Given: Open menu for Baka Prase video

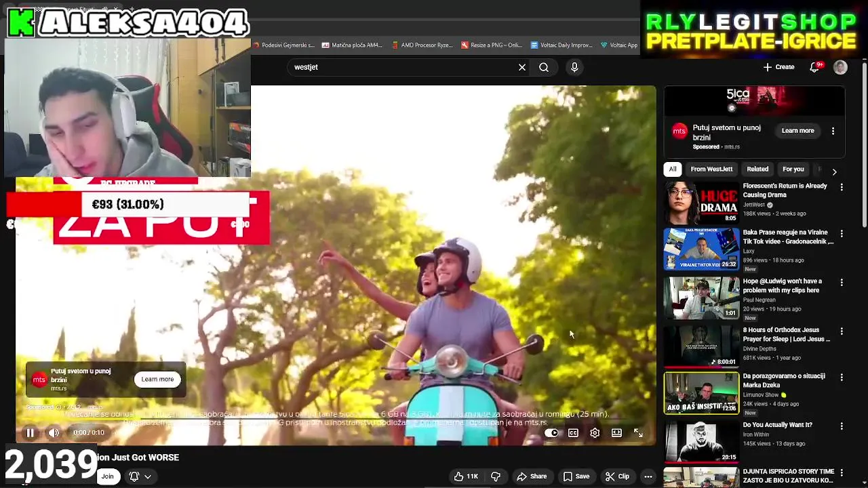Looking at the screenshot, I should (842, 234).
